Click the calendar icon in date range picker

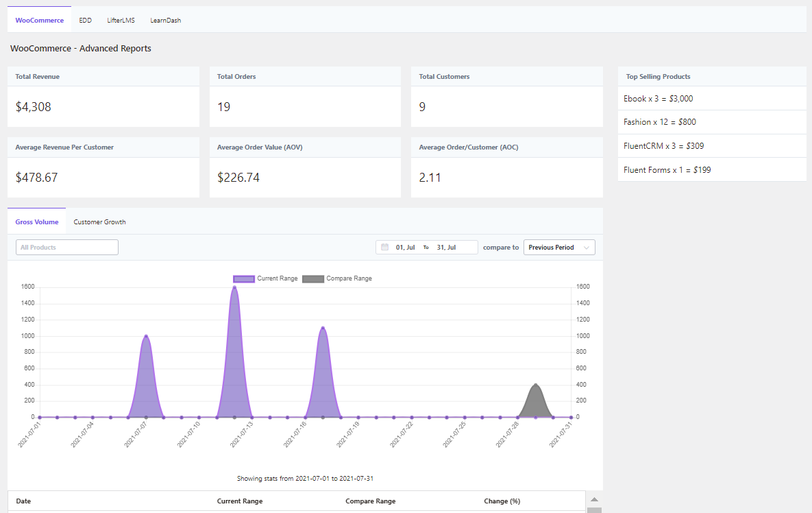click(384, 247)
